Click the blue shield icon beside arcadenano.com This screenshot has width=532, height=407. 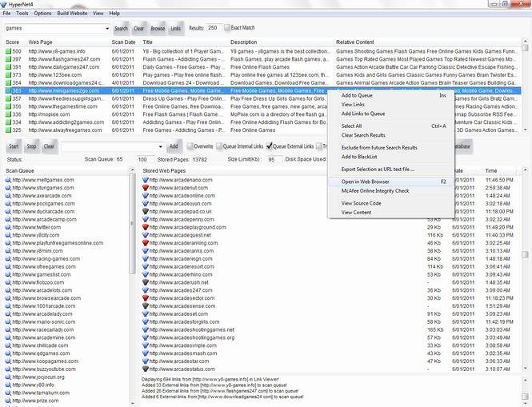(146, 180)
